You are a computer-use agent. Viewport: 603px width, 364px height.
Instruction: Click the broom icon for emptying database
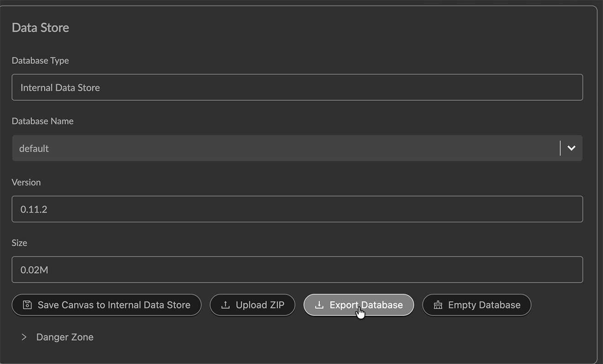click(438, 305)
